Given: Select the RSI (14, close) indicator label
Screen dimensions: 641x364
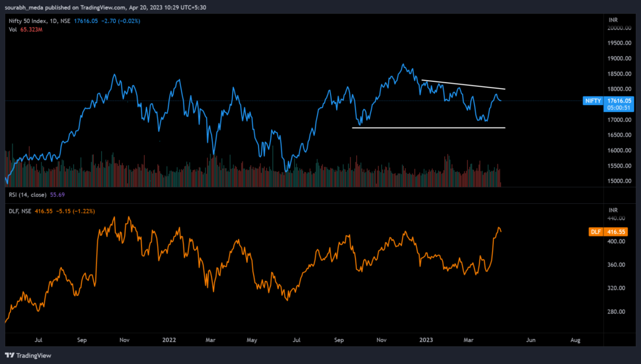Looking at the screenshot, I should 28,195.
